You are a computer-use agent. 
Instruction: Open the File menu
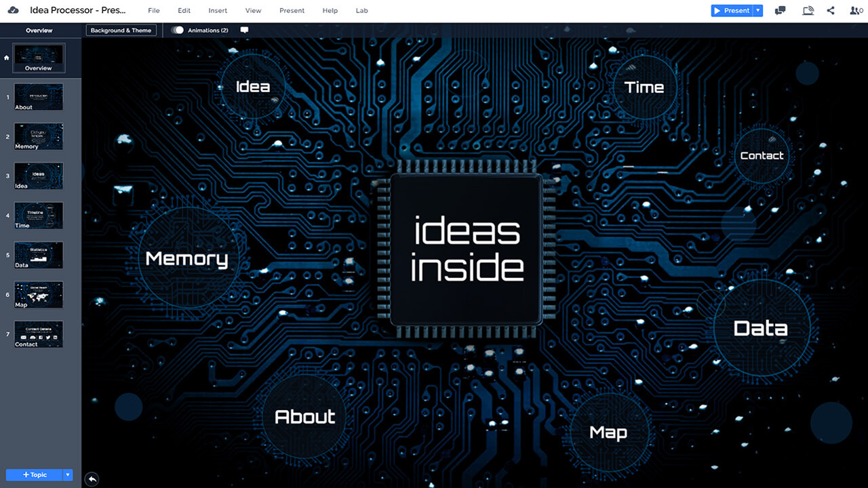pyautogui.click(x=154, y=11)
